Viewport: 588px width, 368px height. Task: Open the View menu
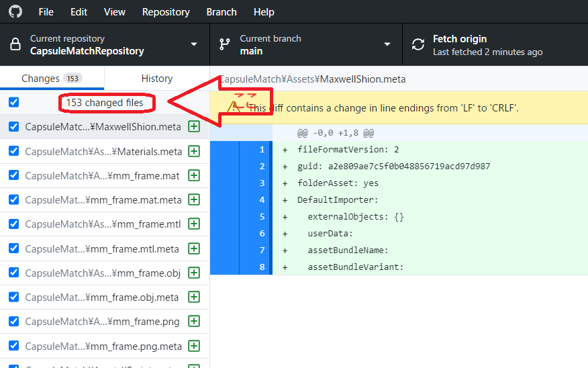coord(115,12)
